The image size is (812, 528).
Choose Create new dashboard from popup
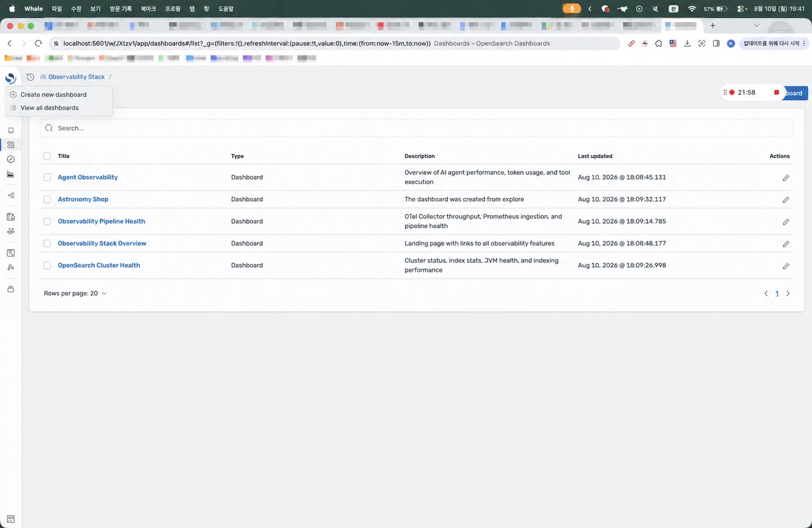click(53, 95)
